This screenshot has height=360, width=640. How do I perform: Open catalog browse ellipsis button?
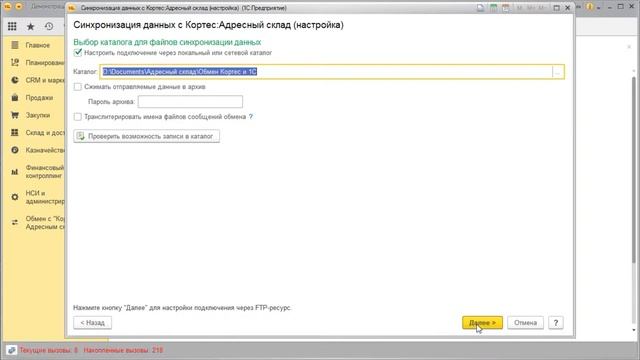click(558, 72)
